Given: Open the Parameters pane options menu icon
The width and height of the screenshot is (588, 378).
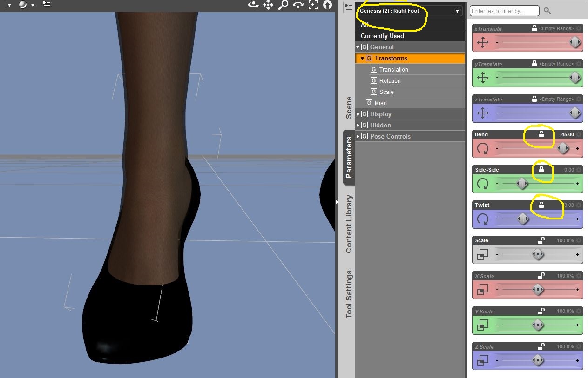Looking at the screenshot, I should [x=348, y=7].
